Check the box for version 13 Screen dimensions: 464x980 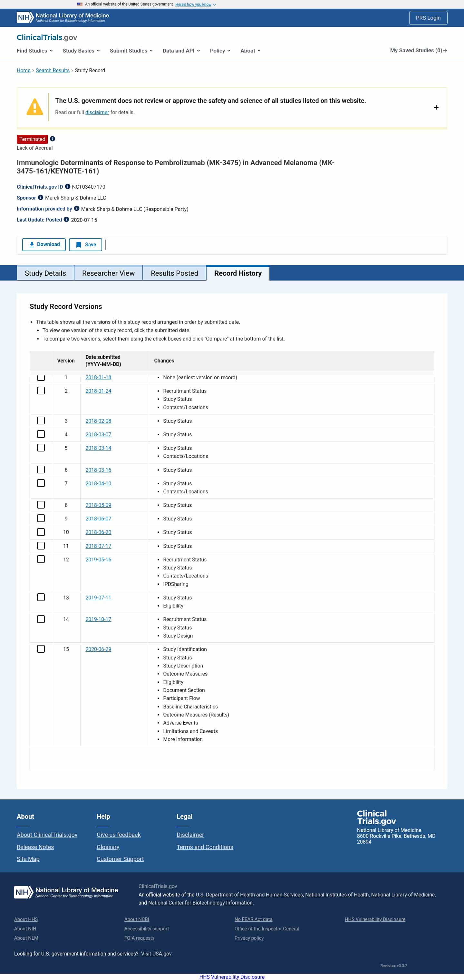[x=41, y=597]
